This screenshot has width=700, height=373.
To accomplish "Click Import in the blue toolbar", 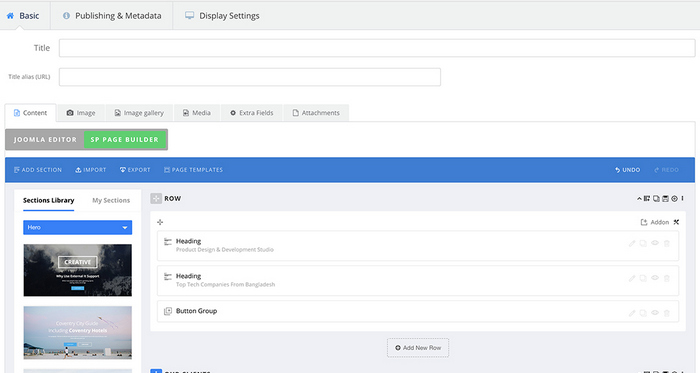I will 91,170.
